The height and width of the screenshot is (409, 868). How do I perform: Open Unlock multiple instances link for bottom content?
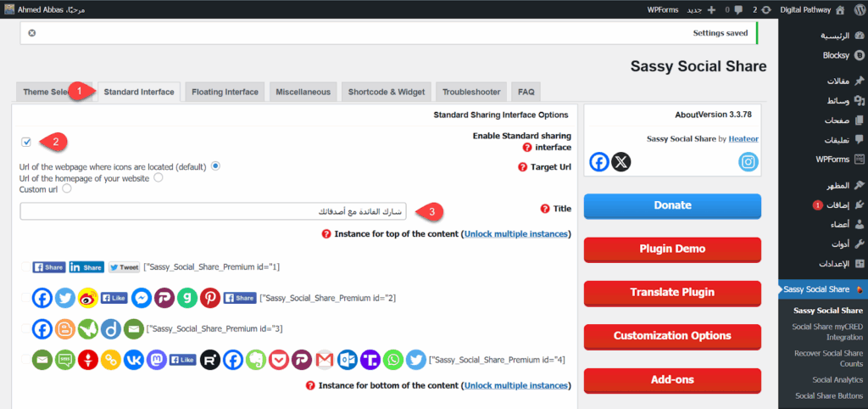(x=516, y=386)
